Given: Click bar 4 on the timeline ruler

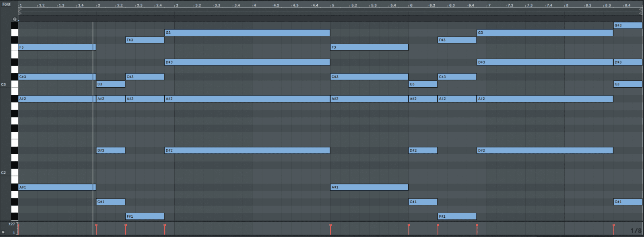Looking at the screenshot, I should 255,5.
